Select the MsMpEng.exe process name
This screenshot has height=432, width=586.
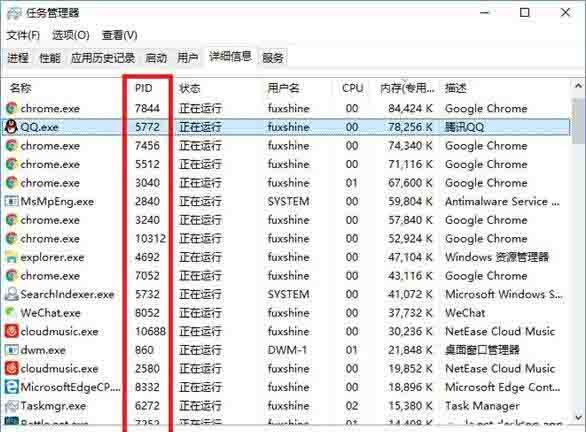tap(57, 201)
